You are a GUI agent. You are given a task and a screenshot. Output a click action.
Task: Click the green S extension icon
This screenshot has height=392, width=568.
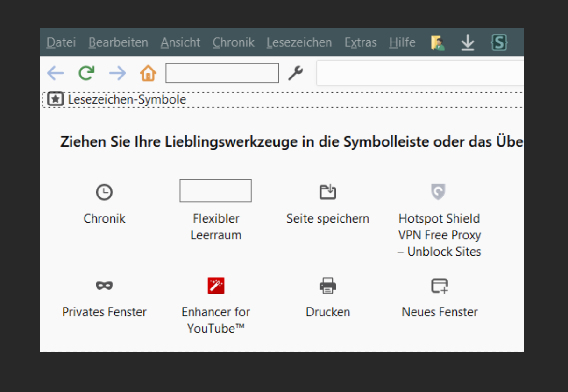click(499, 43)
